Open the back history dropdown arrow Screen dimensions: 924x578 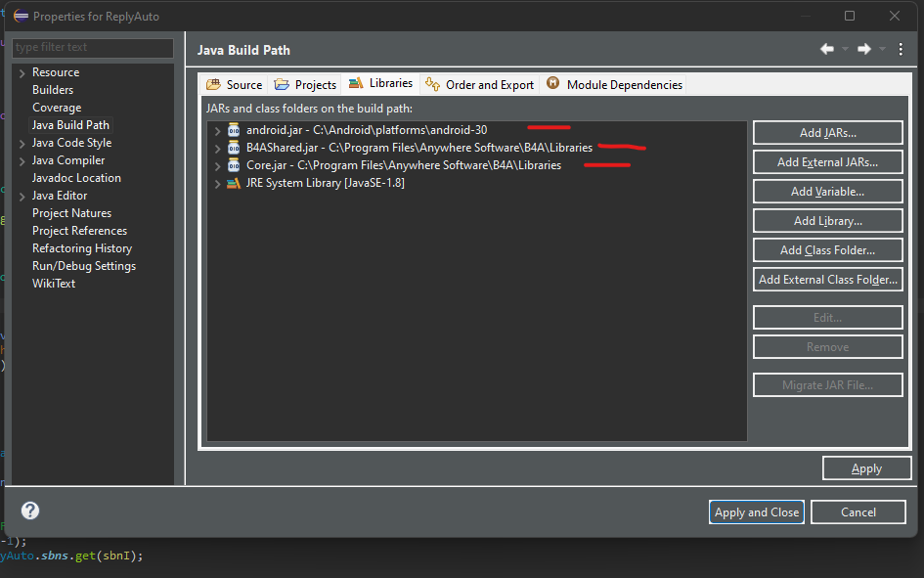point(845,49)
